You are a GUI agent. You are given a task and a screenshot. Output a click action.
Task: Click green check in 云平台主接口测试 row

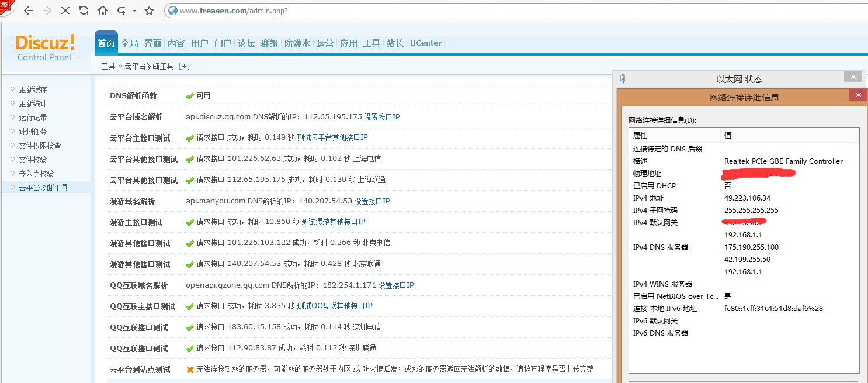190,138
